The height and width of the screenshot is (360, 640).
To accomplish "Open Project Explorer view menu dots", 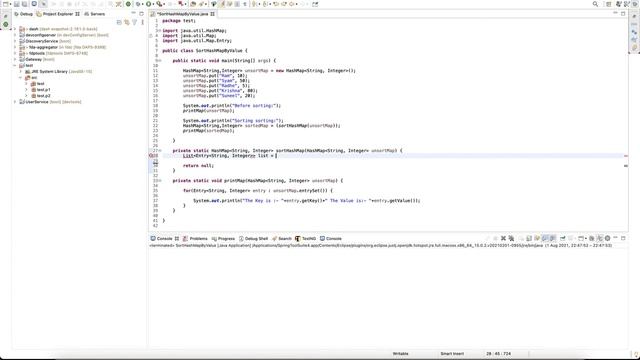I will pos(142,22).
